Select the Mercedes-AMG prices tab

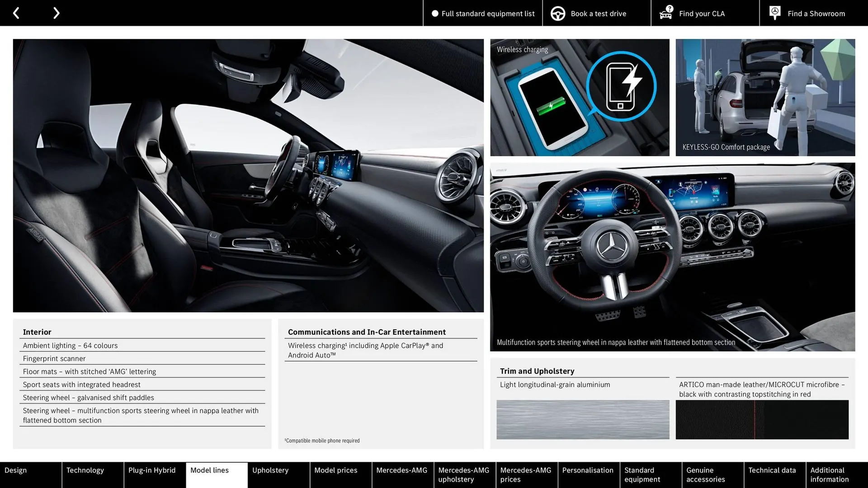pos(526,474)
